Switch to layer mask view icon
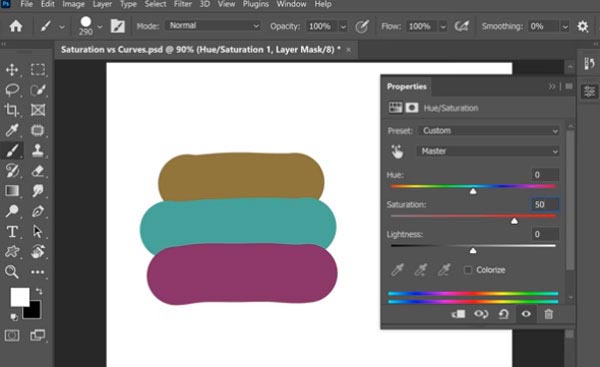Screen dimensions: 600x367 (412, 108)
